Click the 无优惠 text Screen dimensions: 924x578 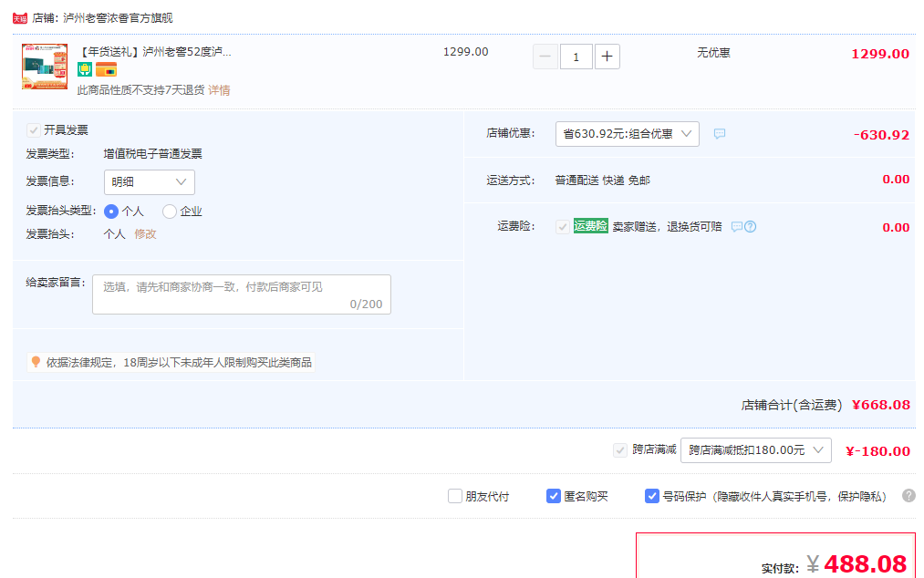click(713, 53)
